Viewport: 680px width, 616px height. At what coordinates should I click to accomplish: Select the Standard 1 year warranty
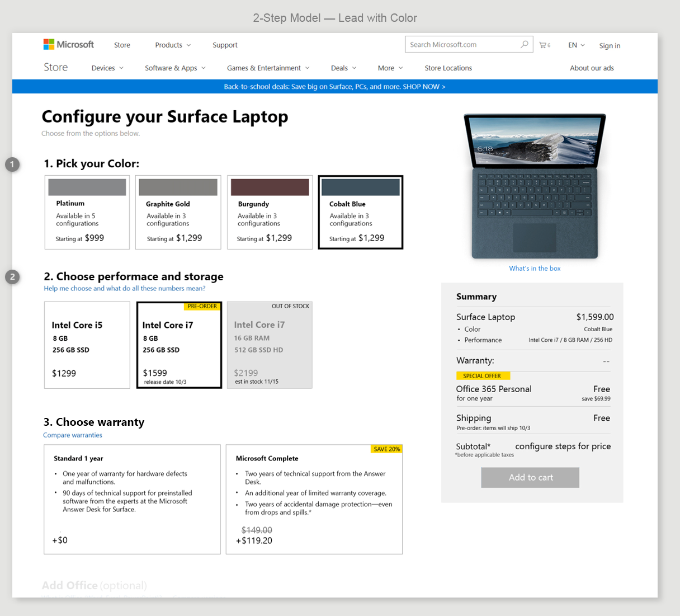132,500
